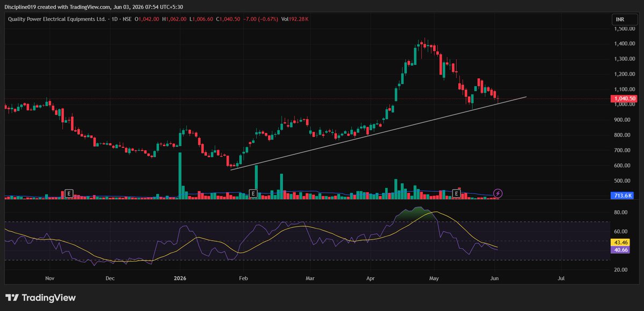Select the 1D interval label

coord(115,19)
